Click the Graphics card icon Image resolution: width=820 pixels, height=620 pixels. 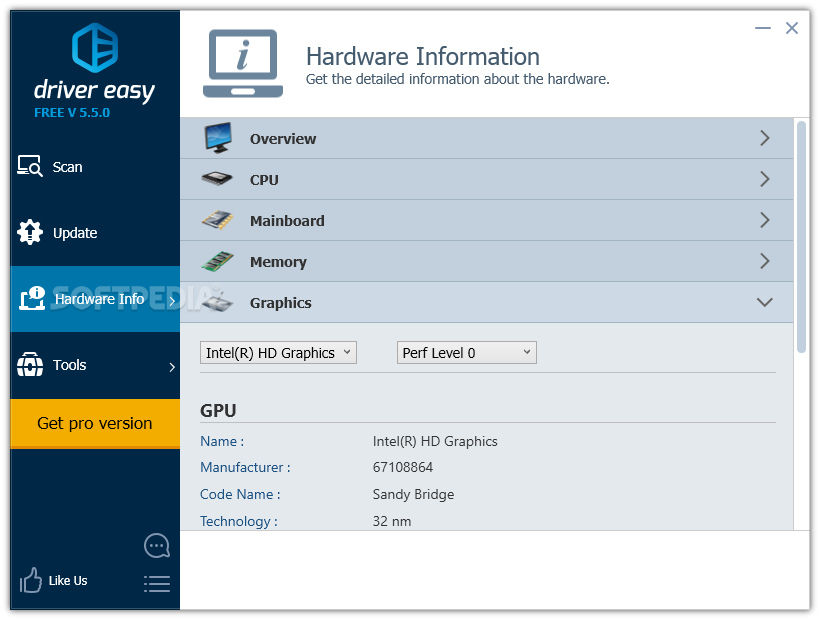[x=218, y=301]
